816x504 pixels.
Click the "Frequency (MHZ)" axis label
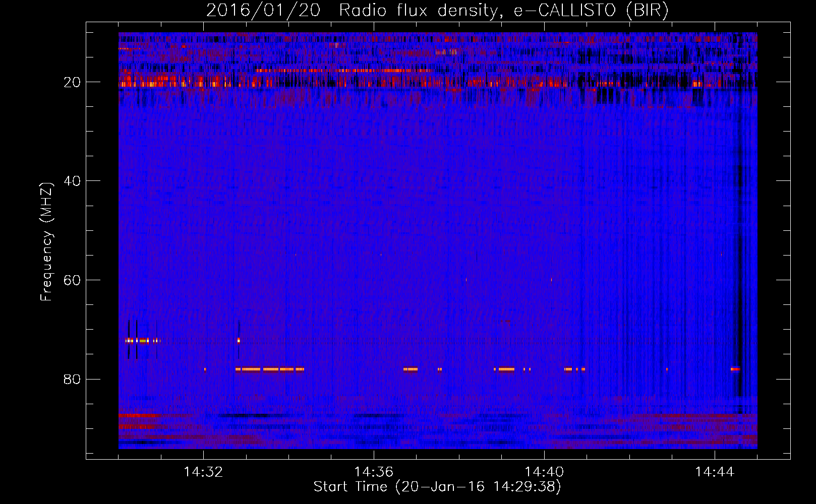pyautogui.click(x=46, y=242)
